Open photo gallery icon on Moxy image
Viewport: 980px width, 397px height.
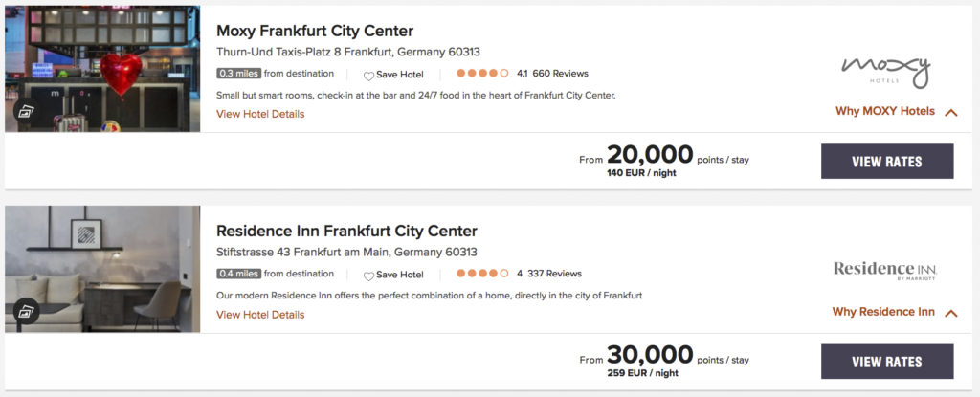click(26, 111)
